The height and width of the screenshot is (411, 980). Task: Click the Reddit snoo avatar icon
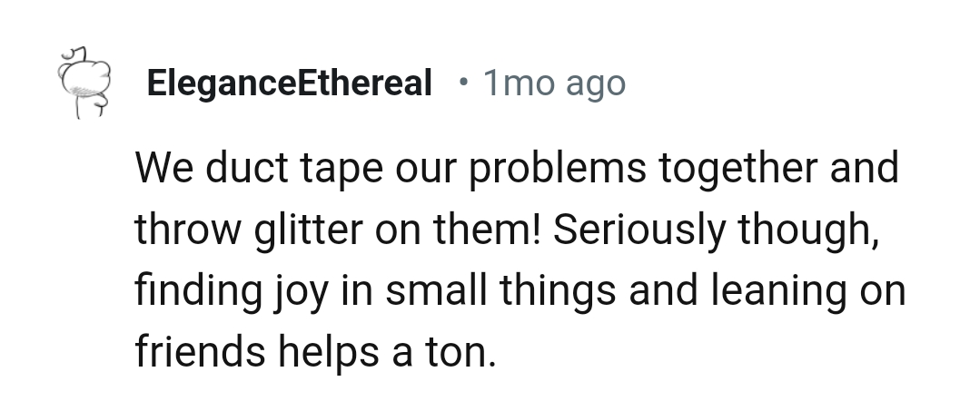[x=82, y=85]
